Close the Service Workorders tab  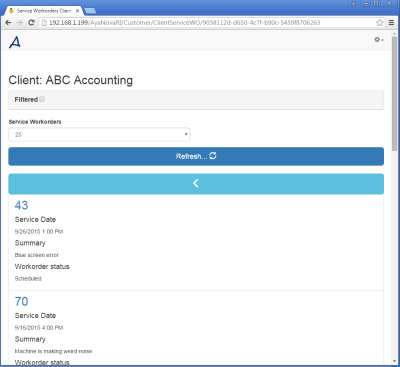click(78, 11)
